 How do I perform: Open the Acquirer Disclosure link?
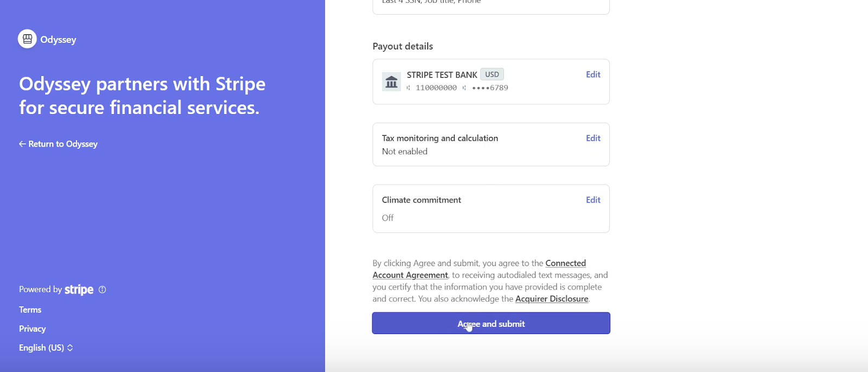(552, 299)
